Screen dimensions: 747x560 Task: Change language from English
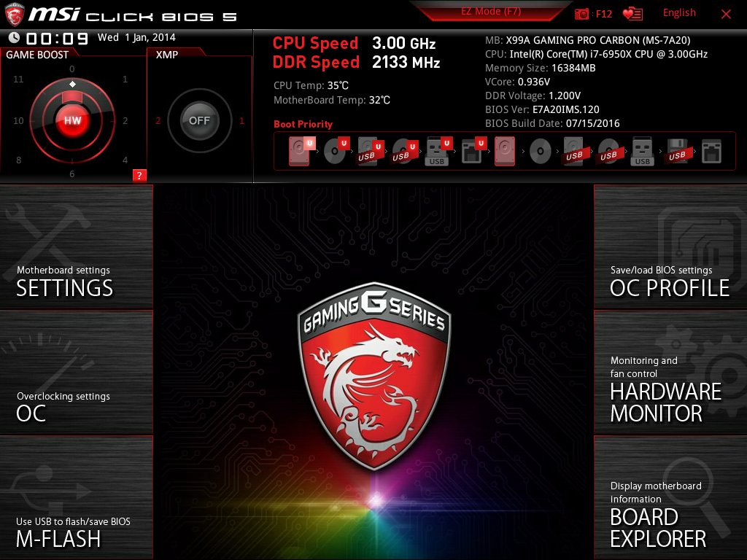tap(679, 13)
